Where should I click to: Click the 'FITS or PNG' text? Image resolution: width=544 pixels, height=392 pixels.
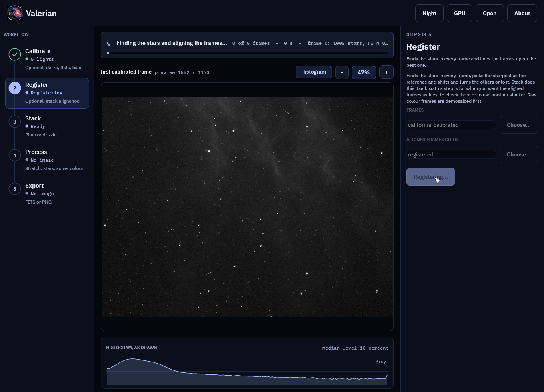tap(38, 202)
